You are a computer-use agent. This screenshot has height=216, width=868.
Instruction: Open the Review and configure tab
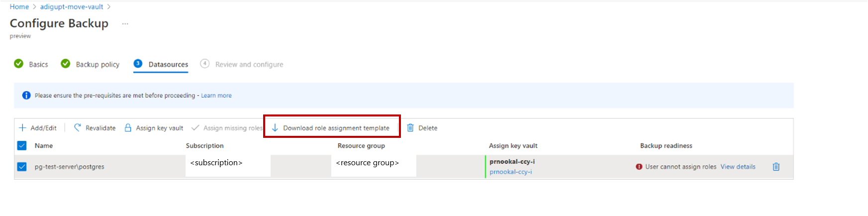coord(249,65)
